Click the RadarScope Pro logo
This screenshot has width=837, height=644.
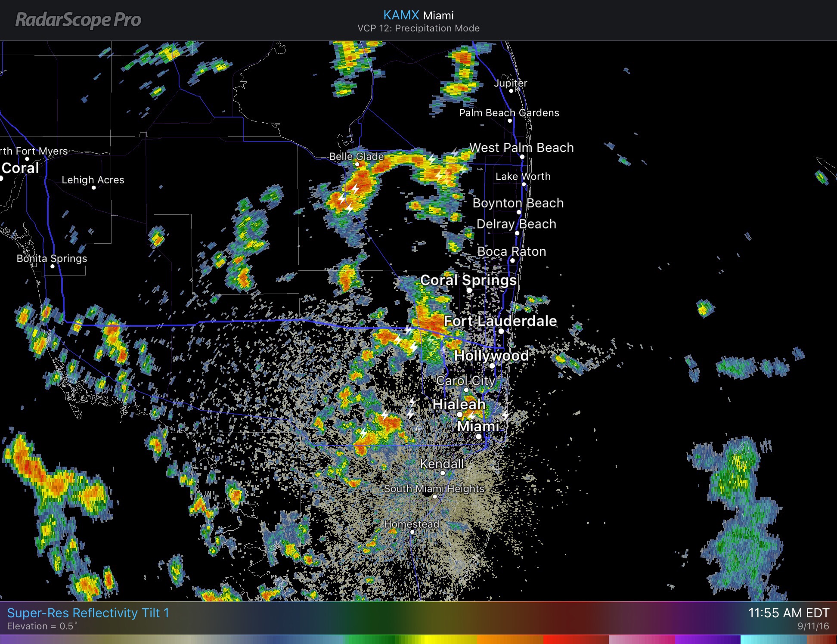[x=78, y=20]
